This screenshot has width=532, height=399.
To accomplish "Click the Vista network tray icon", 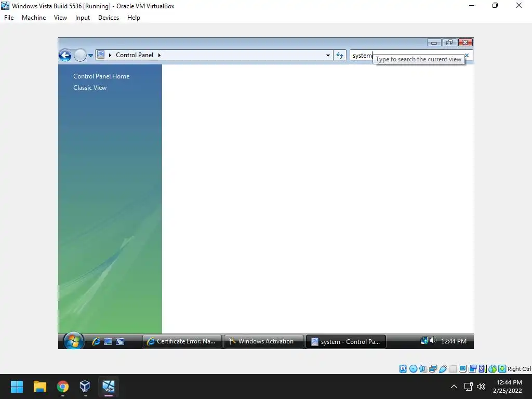I will pyautogui.click(x=424, y=340).
